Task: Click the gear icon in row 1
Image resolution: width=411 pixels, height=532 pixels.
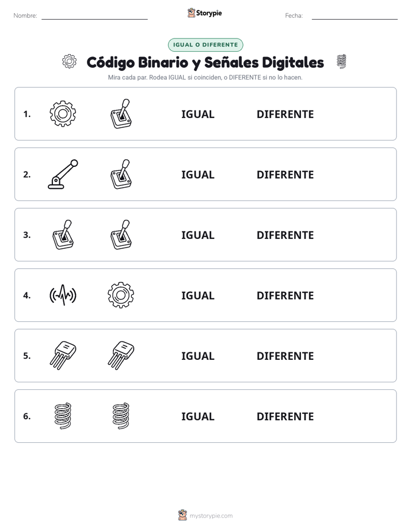Action: coord(63,113)
